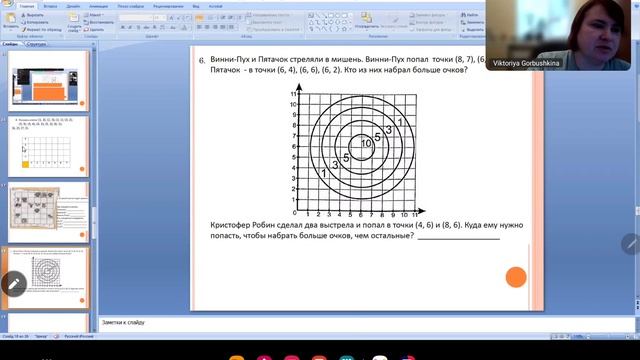This screenshot has height=360, width=640.
Task: Click Найти (Find) in the editing group
Action: [x=469, y=15]
